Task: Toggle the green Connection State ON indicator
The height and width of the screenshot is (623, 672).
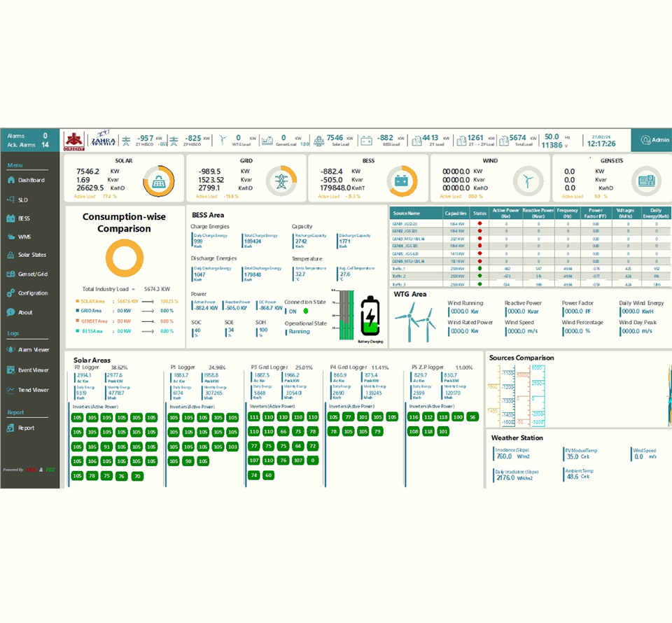Action: 306,310
